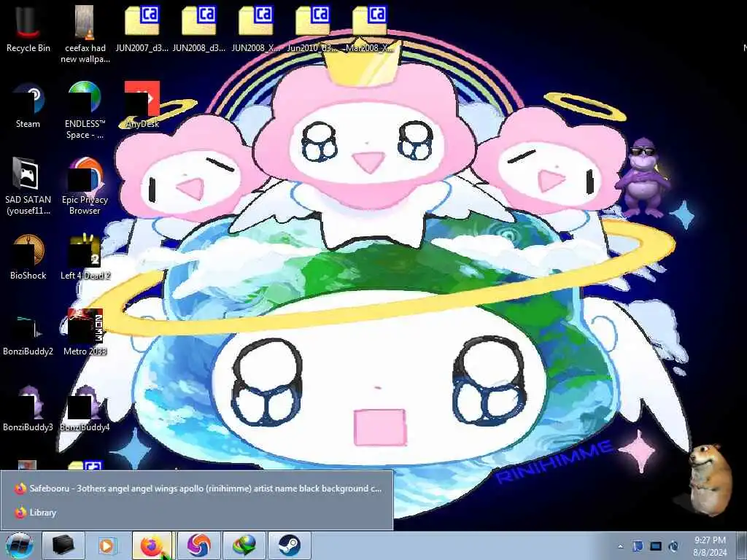
Task: Open the Windows Start menu
Action: coord(20,545)
